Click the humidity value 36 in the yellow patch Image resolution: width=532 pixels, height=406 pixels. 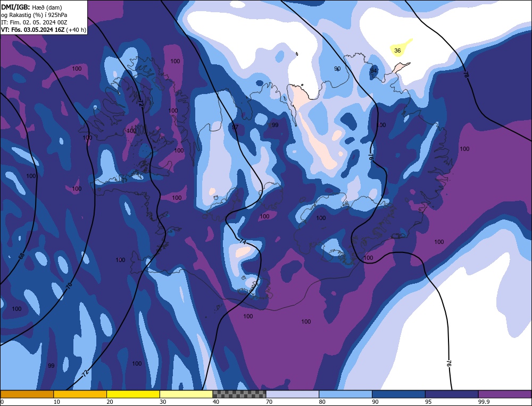point(397,51)
